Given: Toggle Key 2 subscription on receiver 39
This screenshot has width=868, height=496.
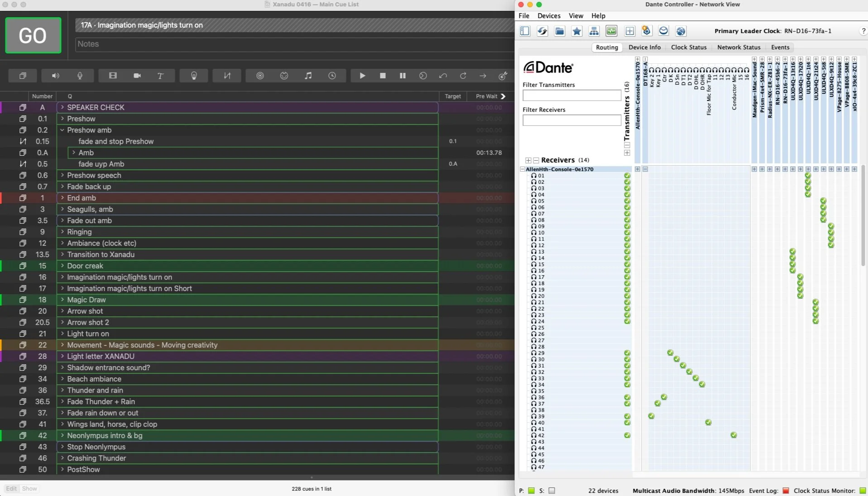Looking at the screenshot, I should pos(651,416).
